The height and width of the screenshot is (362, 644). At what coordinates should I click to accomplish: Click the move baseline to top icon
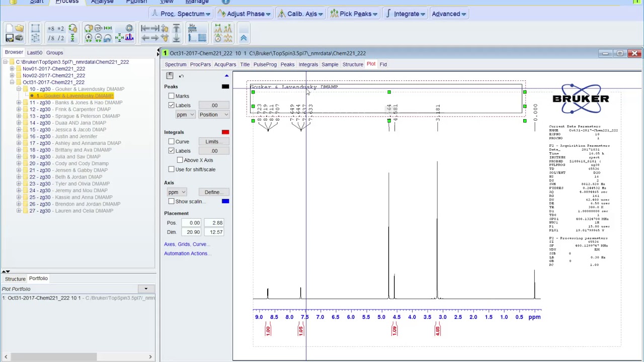[x=176, y=28]
